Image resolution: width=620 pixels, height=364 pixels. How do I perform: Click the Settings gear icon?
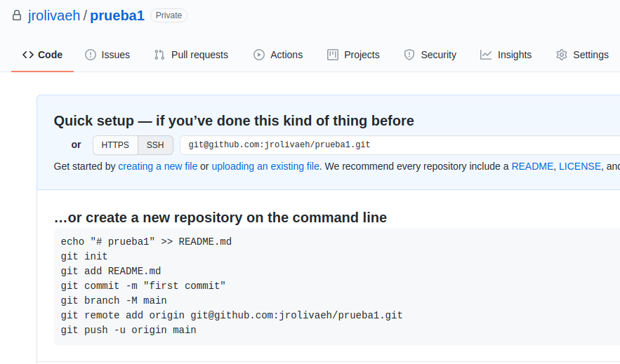pyautogui.click(x=562, y=55)
